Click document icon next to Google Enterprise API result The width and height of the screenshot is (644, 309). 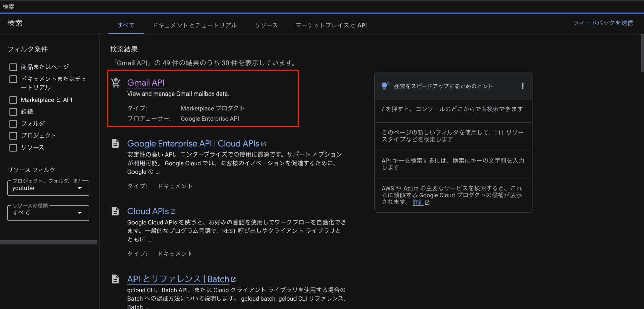115,144
